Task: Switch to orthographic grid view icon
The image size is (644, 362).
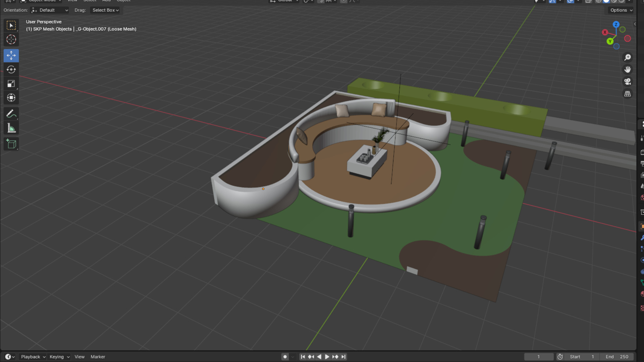Action: coord(627,94)
